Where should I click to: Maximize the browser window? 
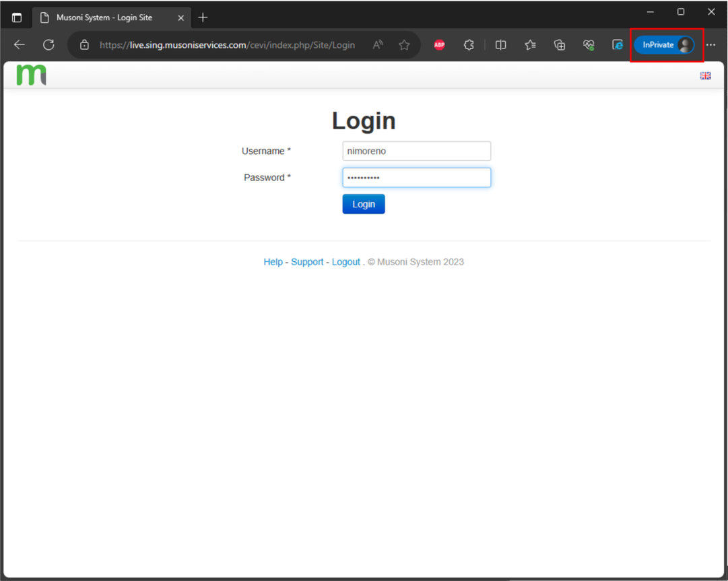681,11
